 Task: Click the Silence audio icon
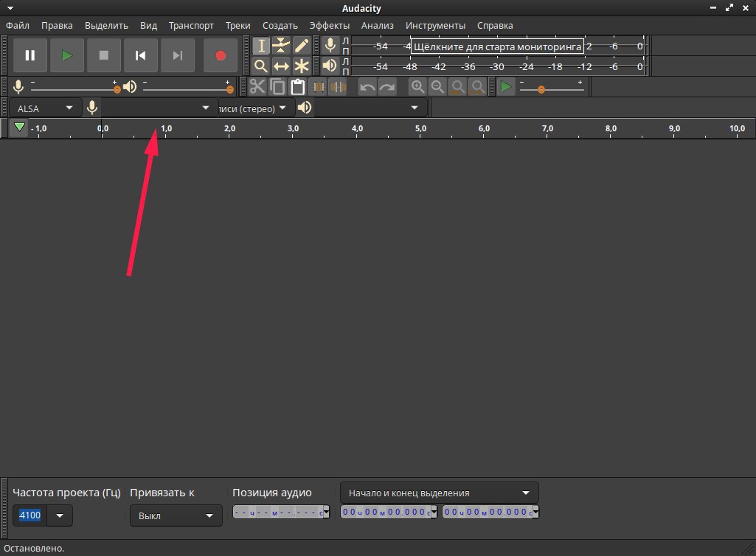click(339, 87)
